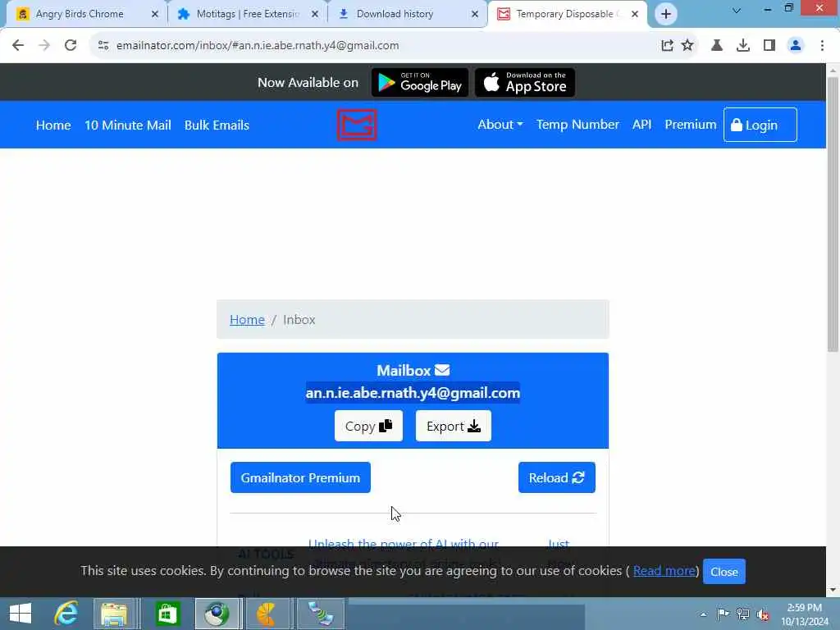Switch to Angry Birds Chrome tab
Viewport: 840px width, 630px height.
(x=87, y=14)
